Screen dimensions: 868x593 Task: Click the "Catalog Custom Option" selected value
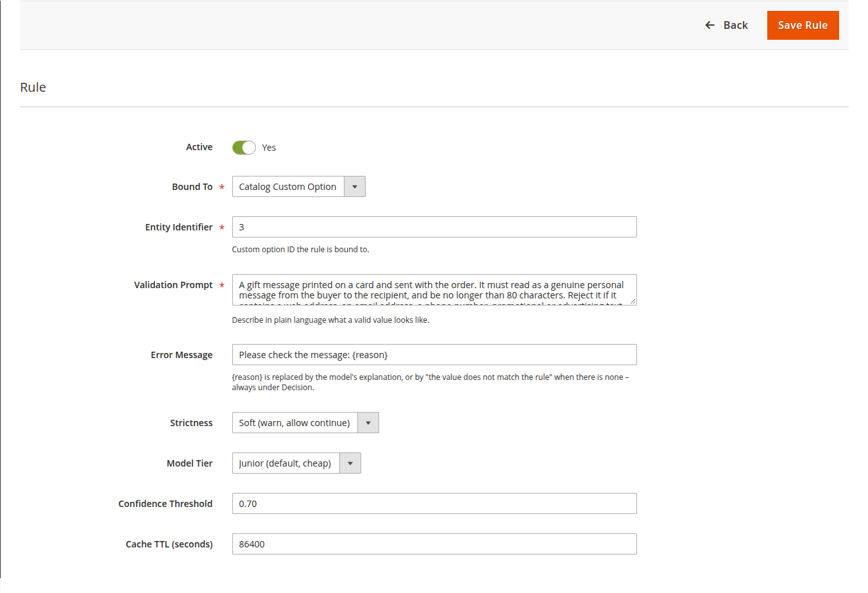tap(287, 187)
